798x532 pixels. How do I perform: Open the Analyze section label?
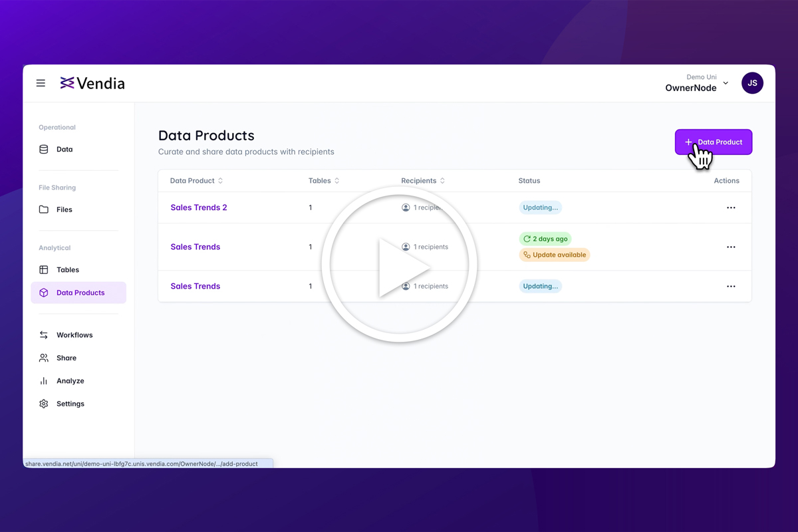click(70, 381)
